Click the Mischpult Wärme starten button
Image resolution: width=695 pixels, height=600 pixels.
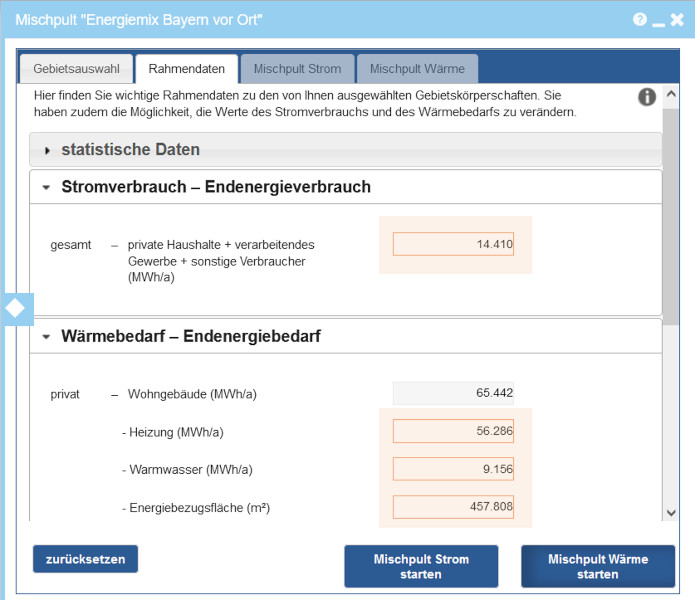[x=598, y=567]
